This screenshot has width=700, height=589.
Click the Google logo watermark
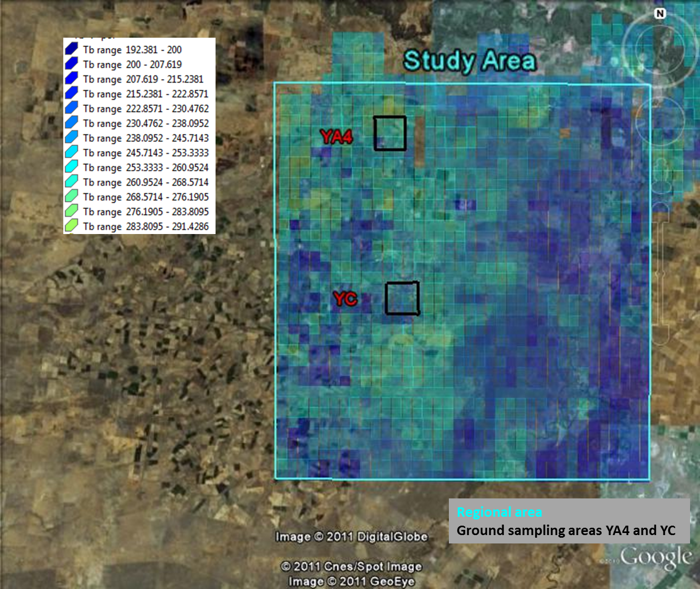pyautogui.click(x=656, y=558)
